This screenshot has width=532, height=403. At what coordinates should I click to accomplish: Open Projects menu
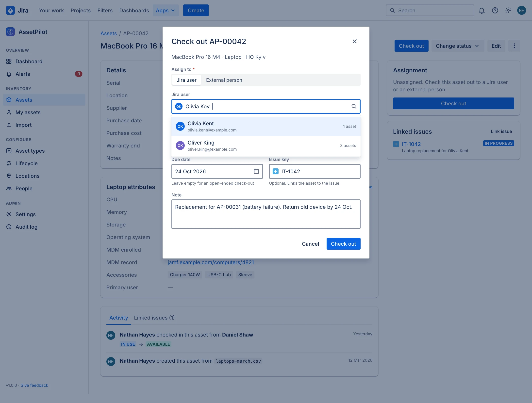(81, 10)
